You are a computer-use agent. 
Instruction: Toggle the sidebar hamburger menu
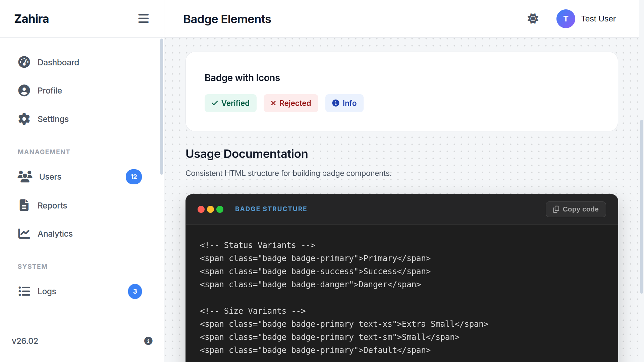coord(143,18)
